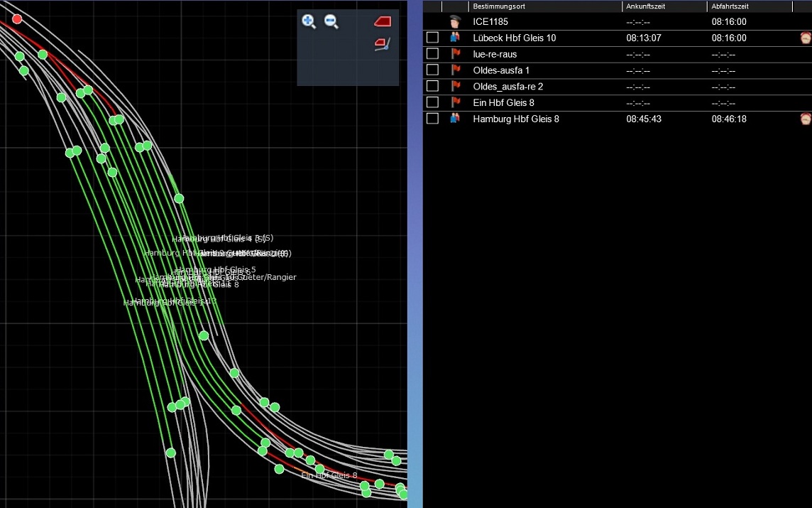
Task: Click flag icon in Ein Hbf Gleis 8 list row
Action: 455,102
